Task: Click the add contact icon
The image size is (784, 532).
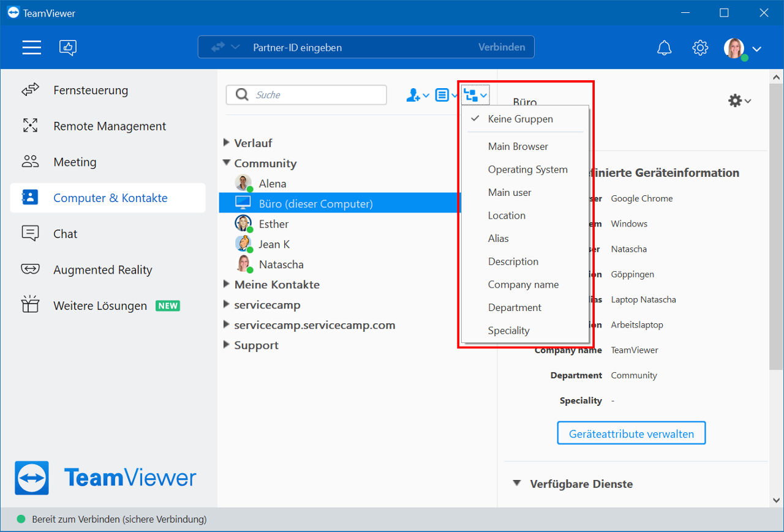Action: [413, 95]
